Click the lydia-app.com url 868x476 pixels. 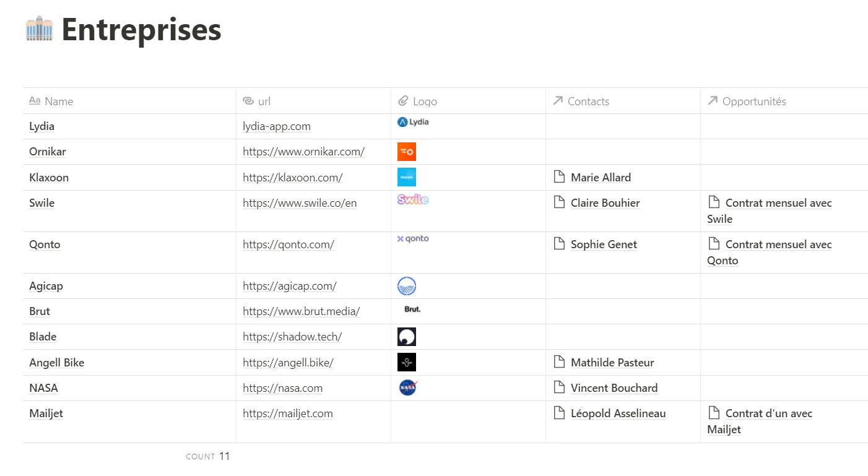276,126
